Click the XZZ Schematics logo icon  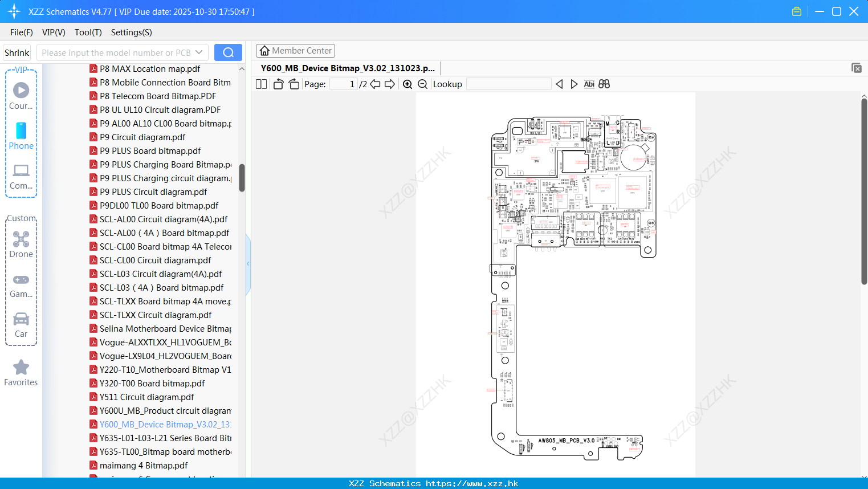click(14, 11)
